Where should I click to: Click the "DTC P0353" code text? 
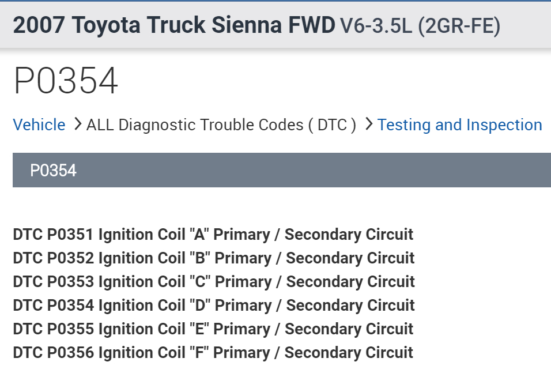(x=53, y=282)
